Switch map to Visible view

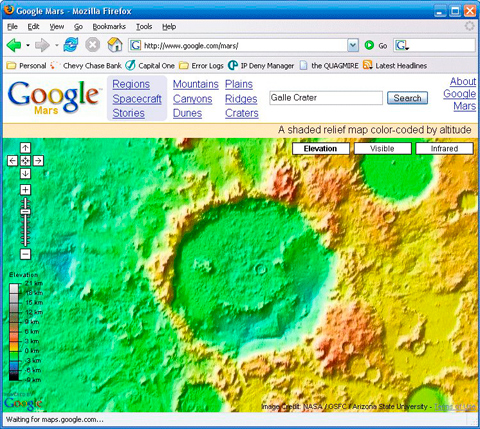click(x=382, y=149)
